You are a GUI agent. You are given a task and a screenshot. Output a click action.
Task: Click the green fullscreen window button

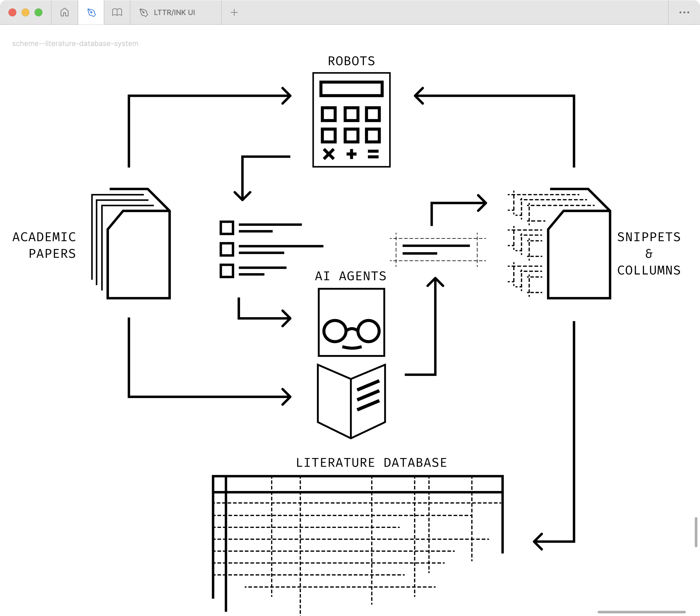point(38,12)
